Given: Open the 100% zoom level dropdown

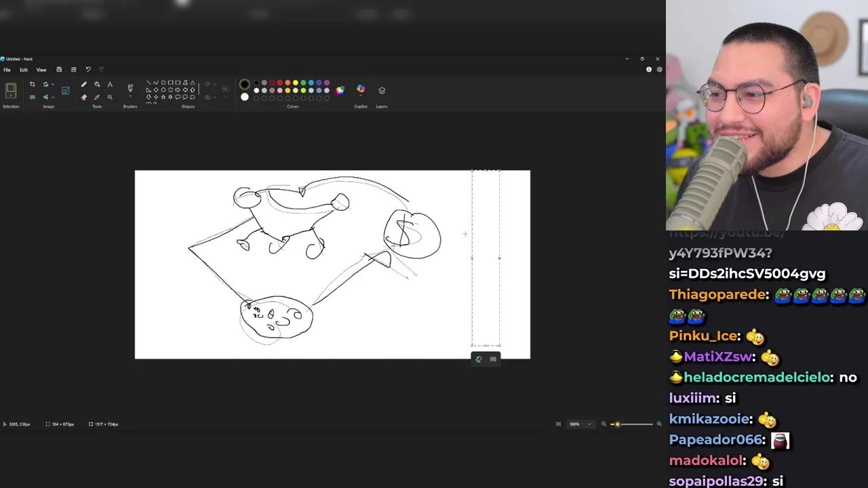Looking at the screenshot, I should pos(580,424).
